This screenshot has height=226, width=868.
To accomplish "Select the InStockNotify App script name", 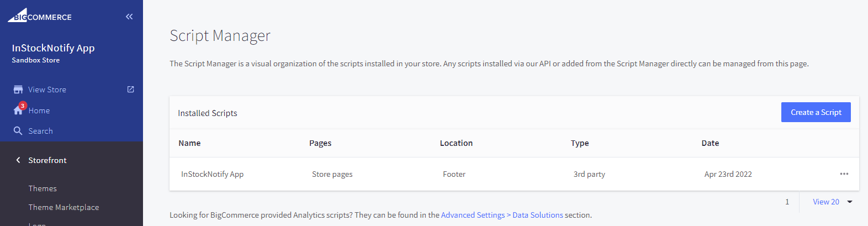I will coord(212,174).
